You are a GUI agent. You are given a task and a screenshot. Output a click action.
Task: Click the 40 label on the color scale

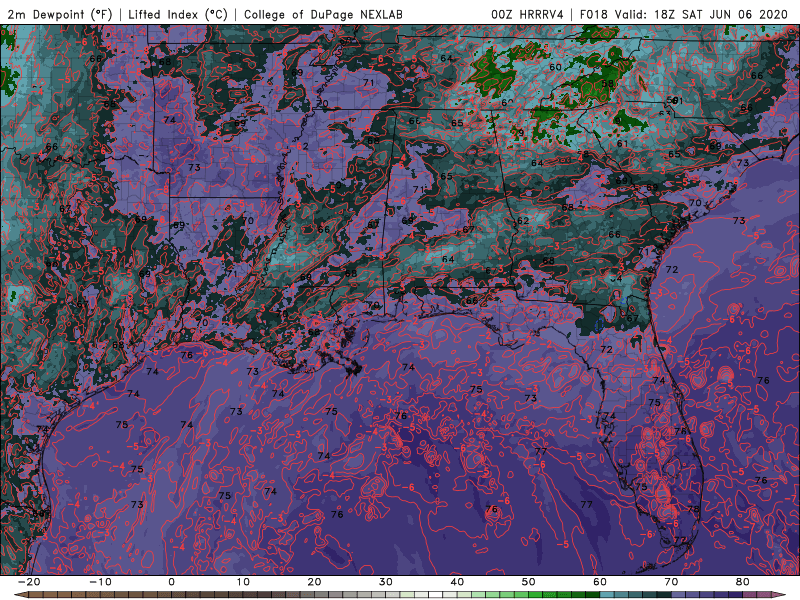point(457,582)
